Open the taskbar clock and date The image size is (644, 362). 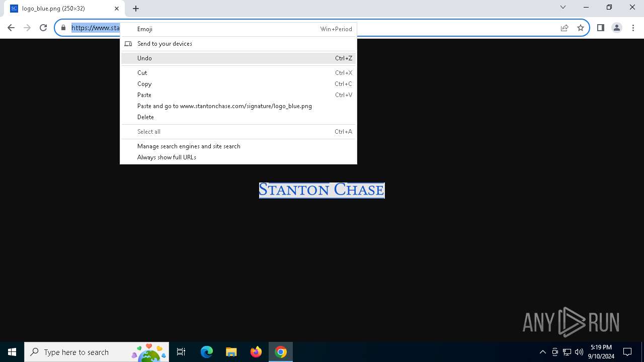[x=601, y=352]
